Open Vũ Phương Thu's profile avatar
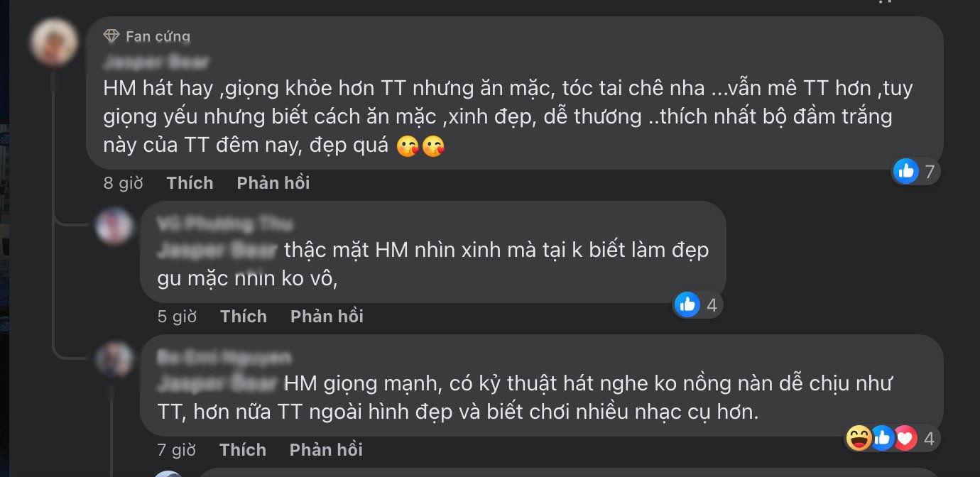This screenshot has height=477, width=980. (114, 226)
